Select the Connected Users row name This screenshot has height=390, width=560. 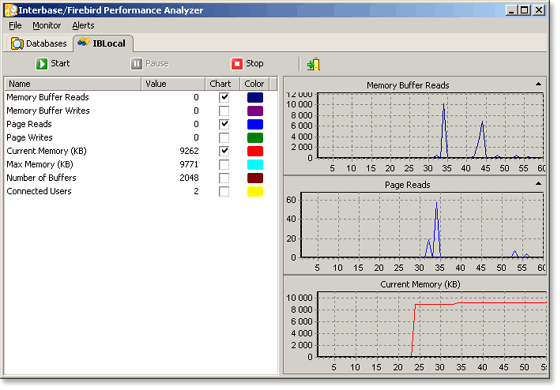click(x=39, y=191)
